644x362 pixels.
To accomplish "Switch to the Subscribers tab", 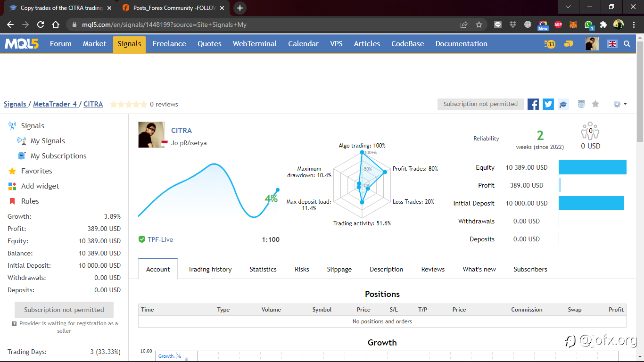I will [x=530, y=269].
